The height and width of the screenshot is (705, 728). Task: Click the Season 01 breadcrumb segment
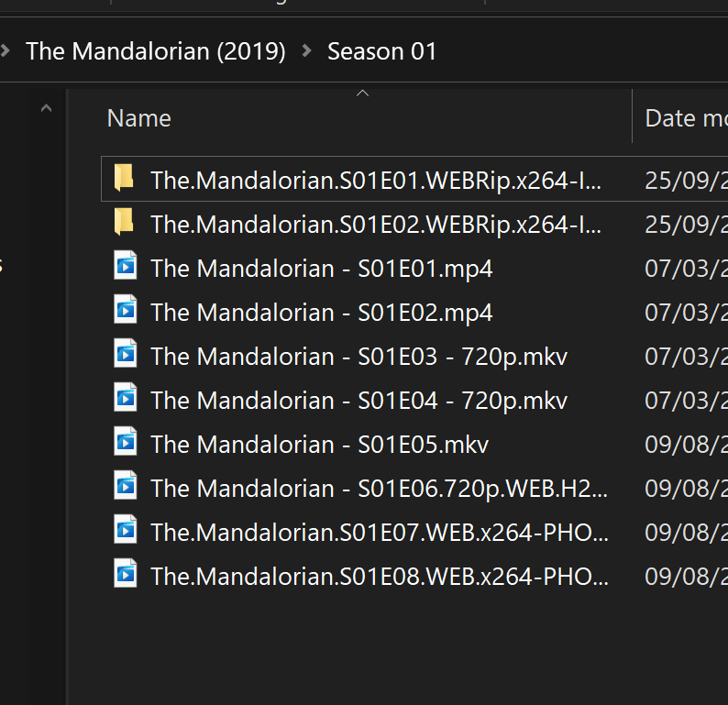pos(381,51)
